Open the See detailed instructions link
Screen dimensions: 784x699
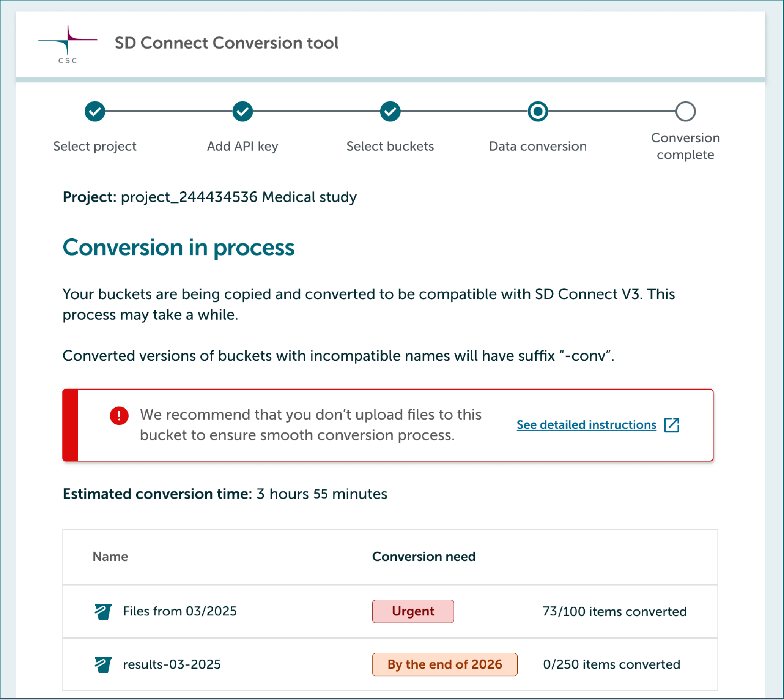pyautogui.click(x=586, y=425)
